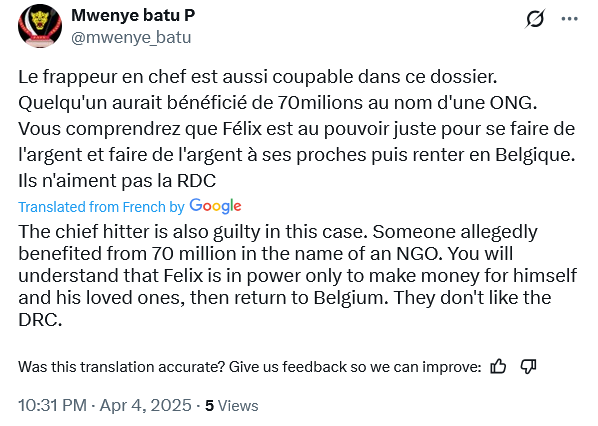Click the line 'Ils n'aiment pas la RDC'
Screen dimensions: 598x426
coord(117,181)
